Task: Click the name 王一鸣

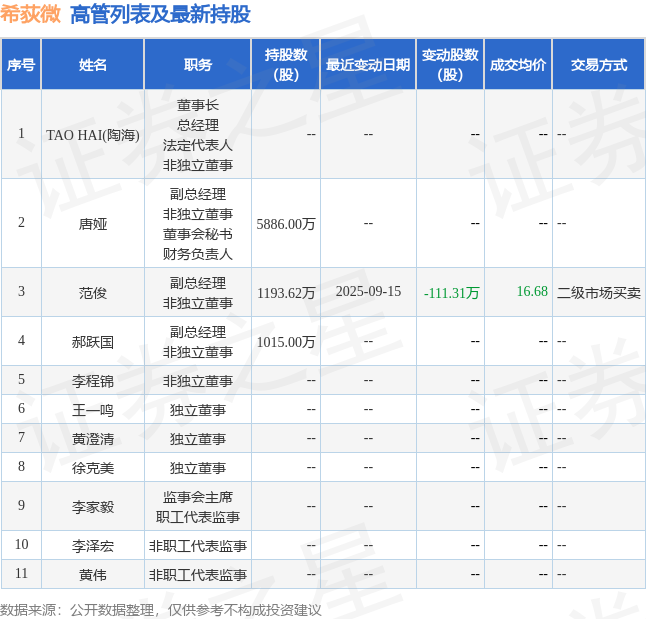Action: click(x=93, y=410)
